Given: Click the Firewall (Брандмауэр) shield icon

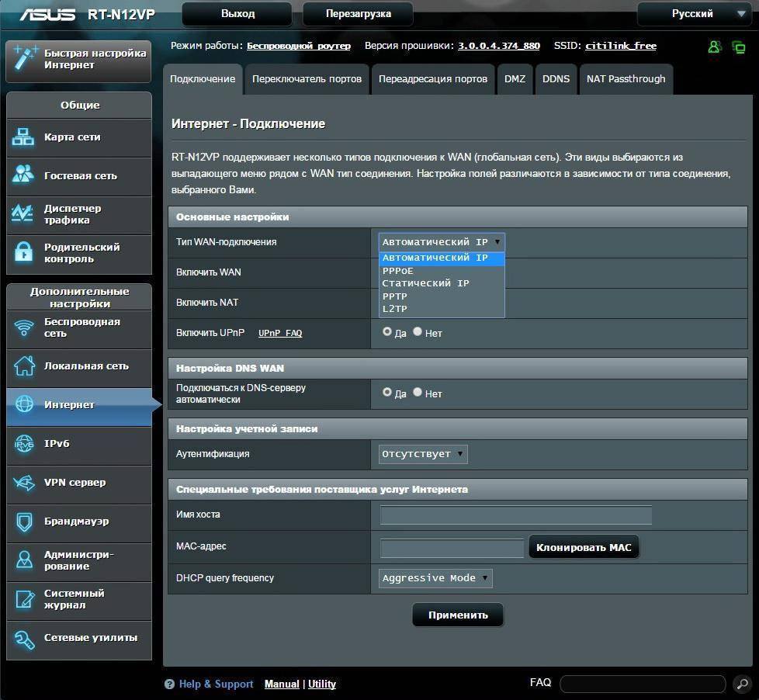Looking at the screenshot, I should [x=24, y=522].
